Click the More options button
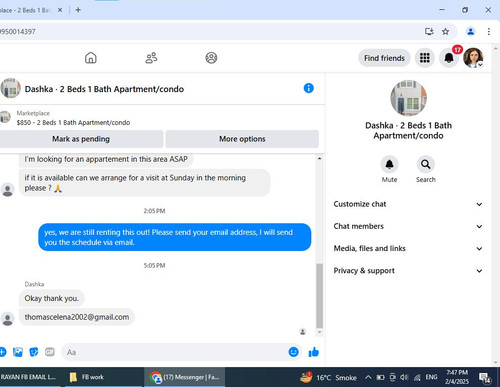The height and width of the screenshot is (387, 500). [242, 139]
